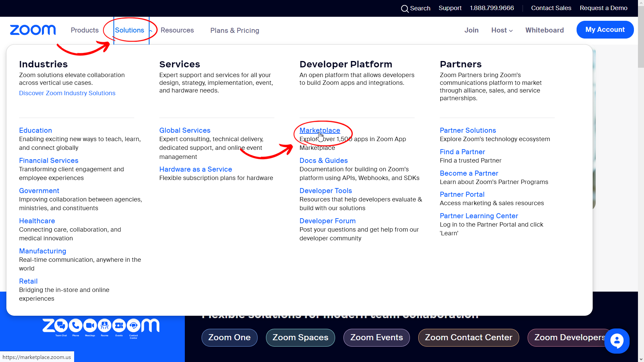Image resolution: width=644 pixels, height=362 pixels.
Task: Open Hardware as a Service link
Action: click(x=196, y=169)
